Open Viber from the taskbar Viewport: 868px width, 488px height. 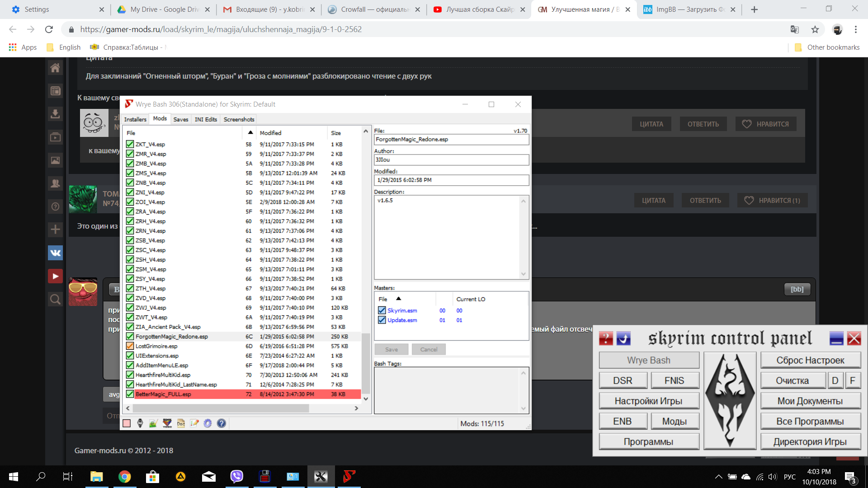[236, 476]
